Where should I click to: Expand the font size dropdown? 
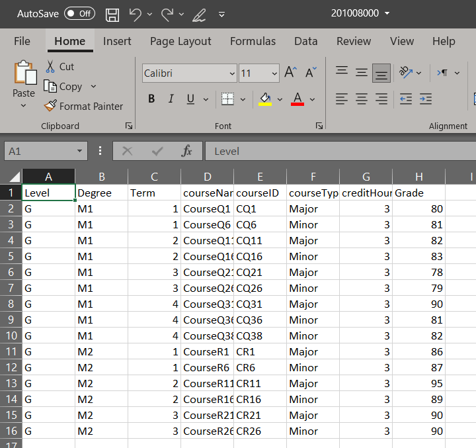(274, 73)
